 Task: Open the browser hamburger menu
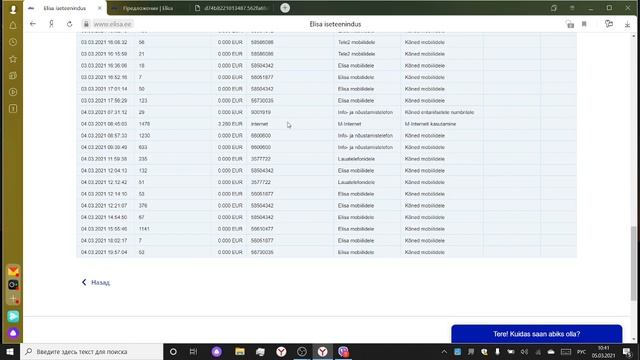(572, 8)
